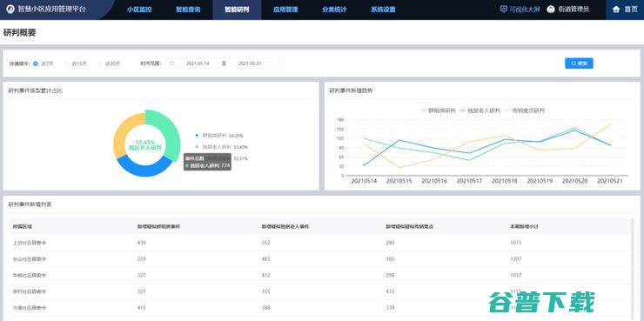
Task: Click the 新增疑似群租房事件 column header
Action: pyautogui.click(x=158, y=226)
